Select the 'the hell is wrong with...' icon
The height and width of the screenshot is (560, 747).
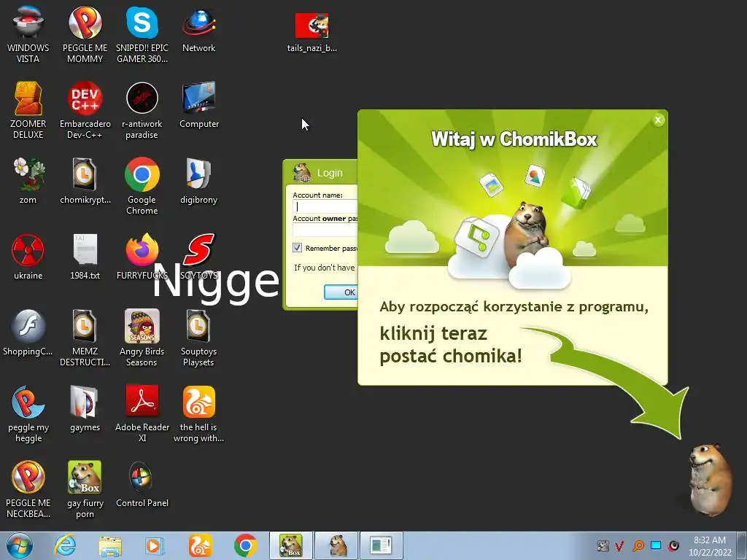click(198, 413)
